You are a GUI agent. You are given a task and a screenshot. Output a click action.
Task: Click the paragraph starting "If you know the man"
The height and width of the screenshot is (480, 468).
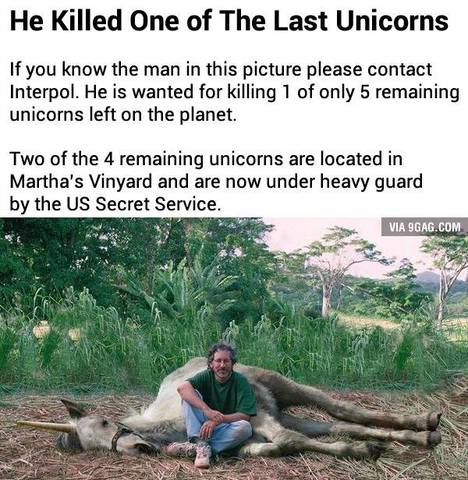tap(234, 92)
